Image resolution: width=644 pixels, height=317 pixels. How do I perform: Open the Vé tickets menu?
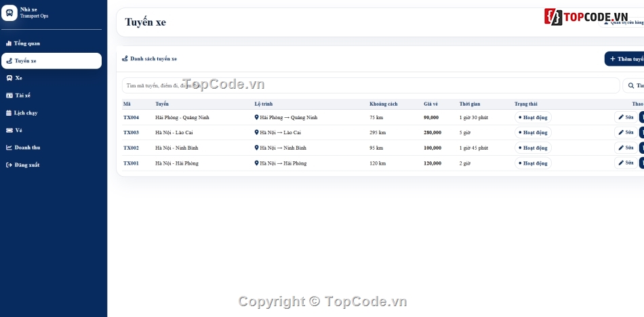click(x=52, y=130)
